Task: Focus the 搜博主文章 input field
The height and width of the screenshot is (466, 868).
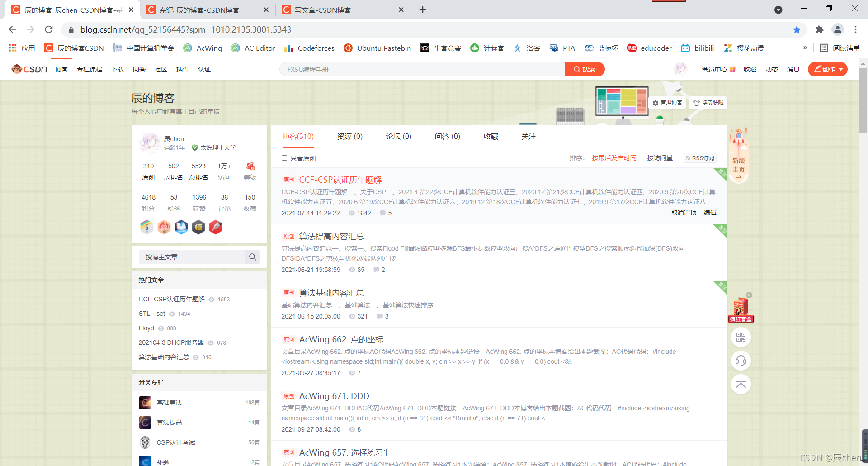Action: [x=192, y=257]
